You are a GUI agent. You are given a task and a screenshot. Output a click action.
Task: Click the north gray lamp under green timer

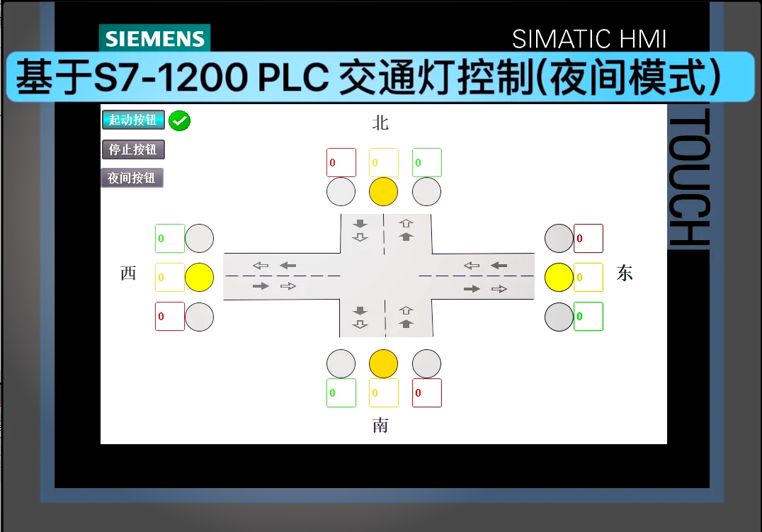[427, 191]
